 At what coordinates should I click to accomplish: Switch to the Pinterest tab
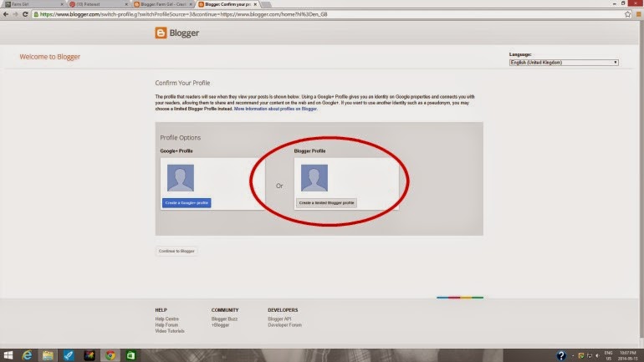[98, 4]
